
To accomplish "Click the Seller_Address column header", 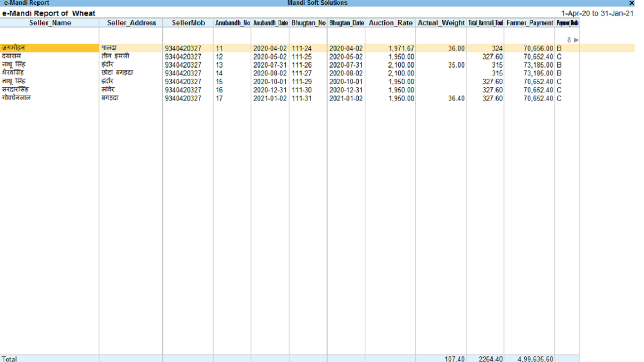I will click(x=131, y=23).
